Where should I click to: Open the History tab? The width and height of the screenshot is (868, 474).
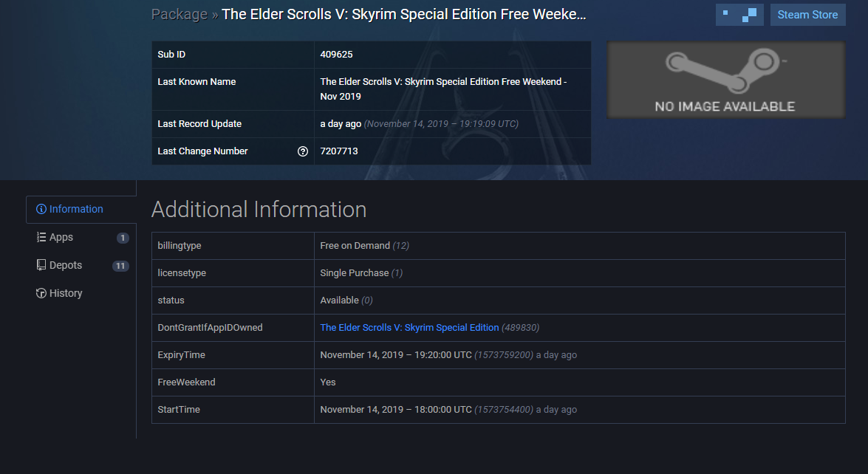tap(81, 293)
